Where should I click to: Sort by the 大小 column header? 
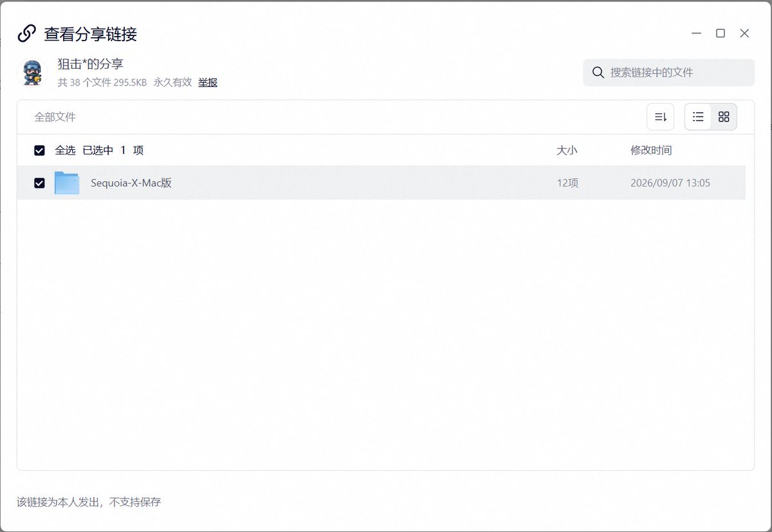567,151
